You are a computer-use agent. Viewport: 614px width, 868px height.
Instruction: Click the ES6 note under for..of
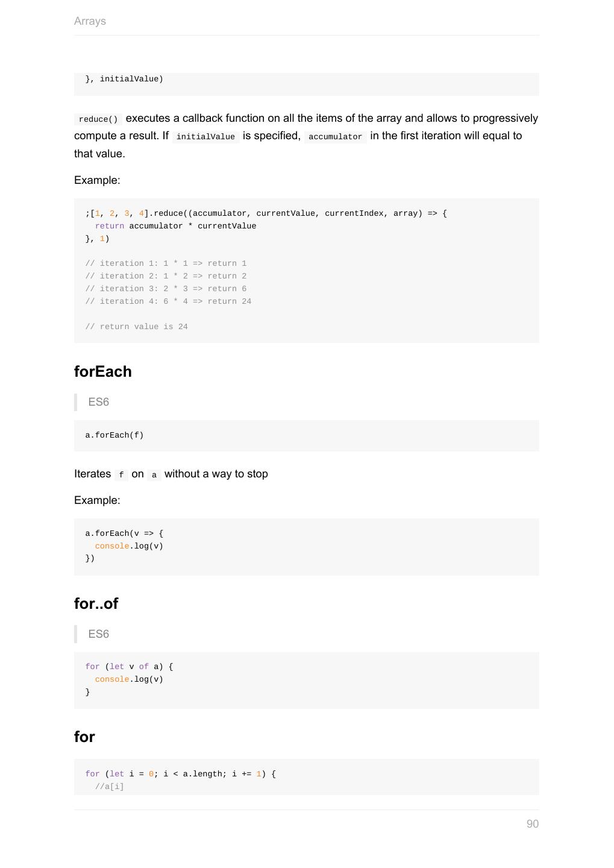tap(98, 634)
